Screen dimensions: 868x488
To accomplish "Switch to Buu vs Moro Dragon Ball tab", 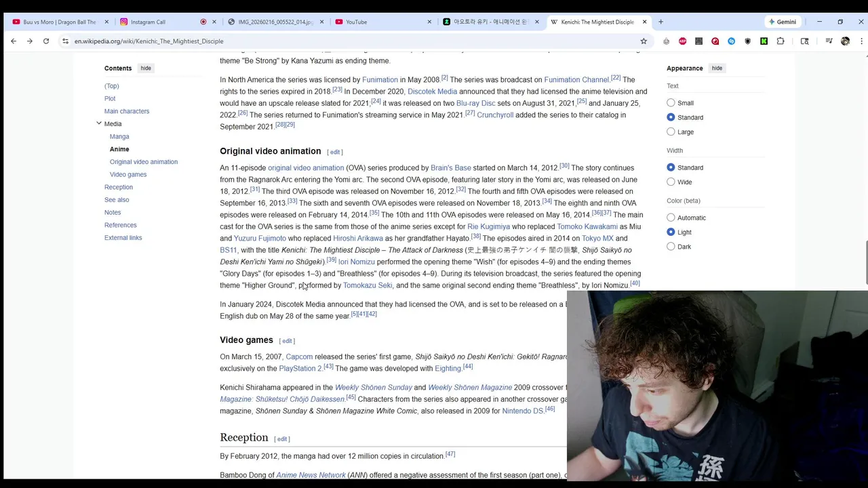I will click(60, 22).
